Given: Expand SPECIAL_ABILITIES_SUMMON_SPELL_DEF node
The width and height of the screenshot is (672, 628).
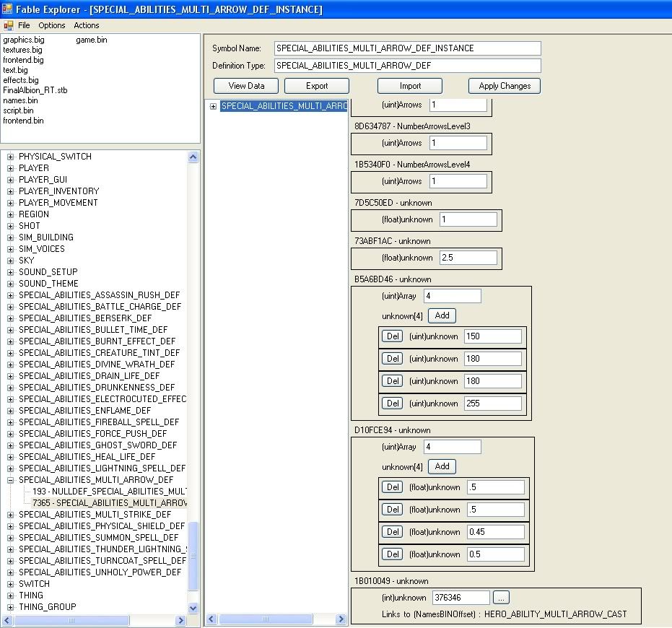Looking at the screenshot, I should click(x=10, y=538).
